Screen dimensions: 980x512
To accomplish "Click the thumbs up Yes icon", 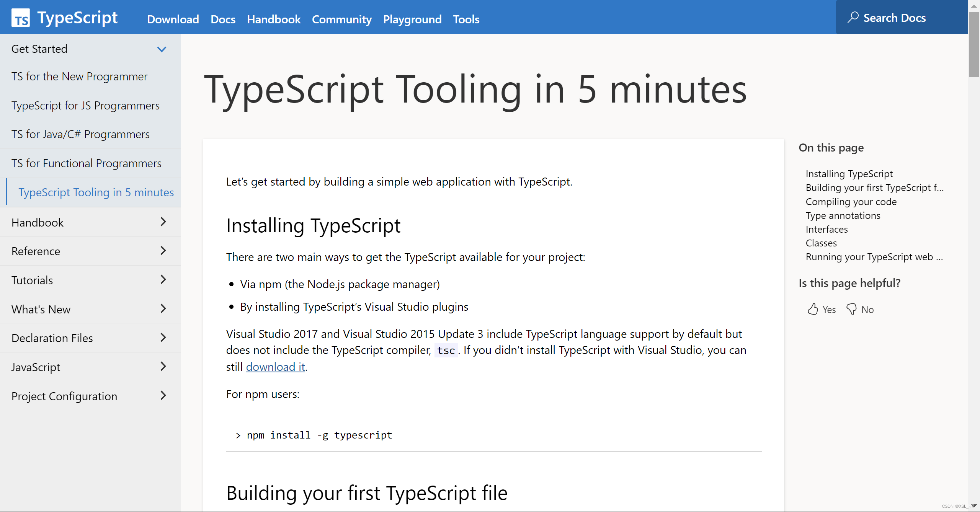I will click(x=813, y=309).
